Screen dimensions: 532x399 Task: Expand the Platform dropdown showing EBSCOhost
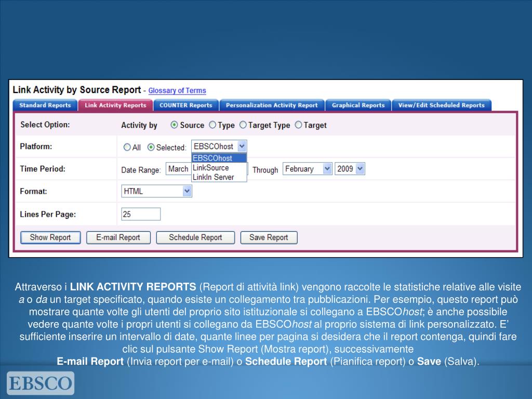pyautogui.click(x=219, y=147)
